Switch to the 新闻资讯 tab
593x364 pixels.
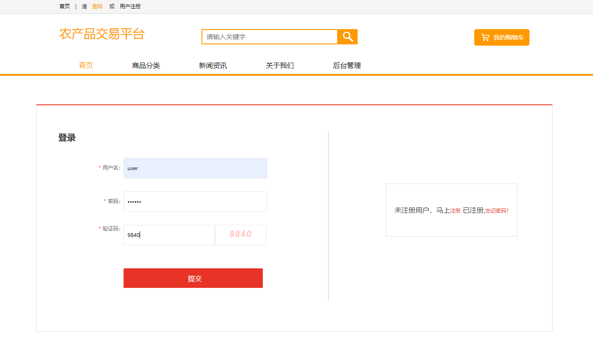tap(213, 65)
